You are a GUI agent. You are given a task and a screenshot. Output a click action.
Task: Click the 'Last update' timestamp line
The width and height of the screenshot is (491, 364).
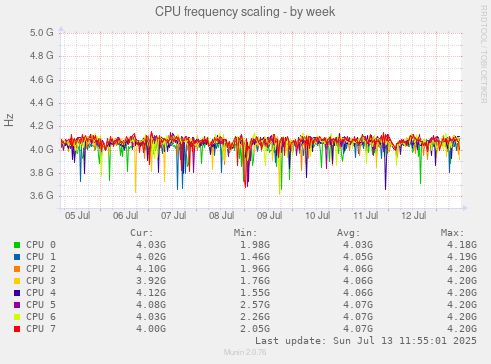point(366,341)
